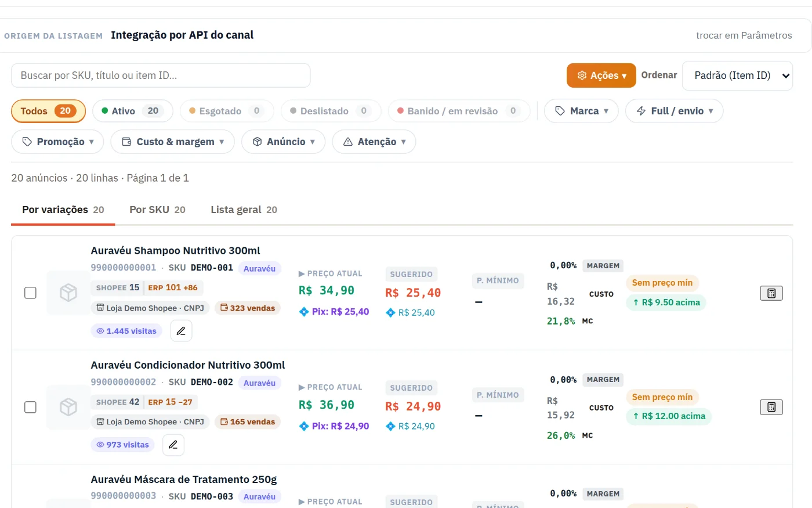
Task: Open the Padrão (Item ID) sort dropdown
Action: coord(737,75)
